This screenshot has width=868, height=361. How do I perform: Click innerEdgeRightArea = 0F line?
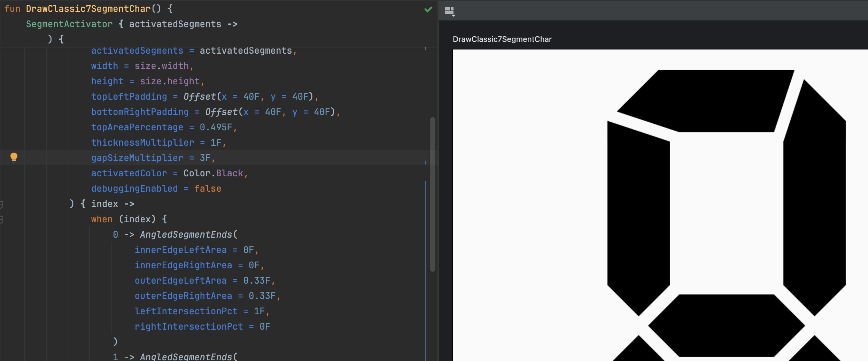[x=200, y=265]
